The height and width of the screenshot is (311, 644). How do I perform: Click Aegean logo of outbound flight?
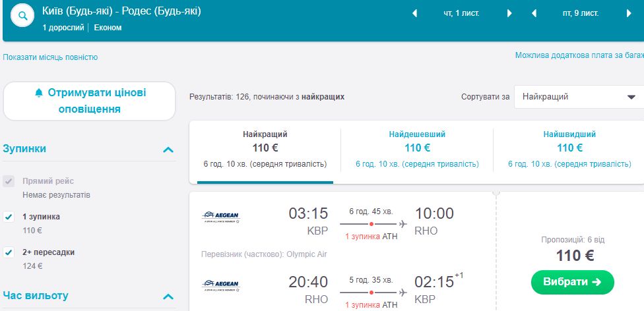click(221, 217)
